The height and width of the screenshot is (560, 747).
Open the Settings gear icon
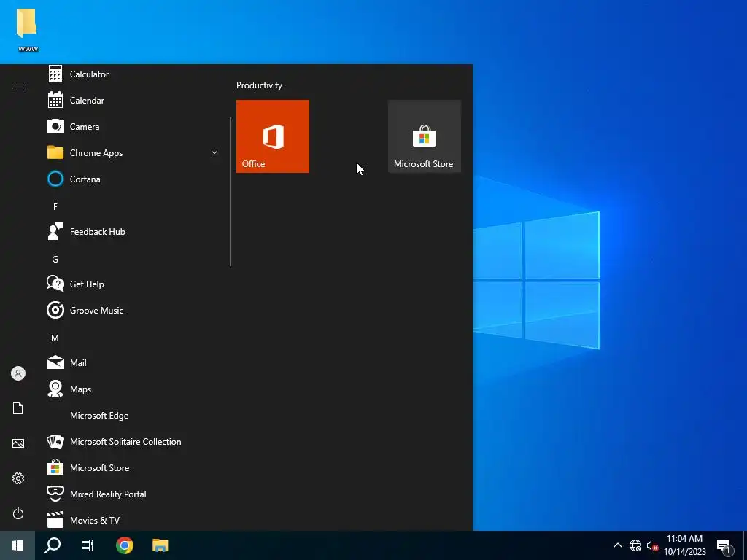pos(18,478)
